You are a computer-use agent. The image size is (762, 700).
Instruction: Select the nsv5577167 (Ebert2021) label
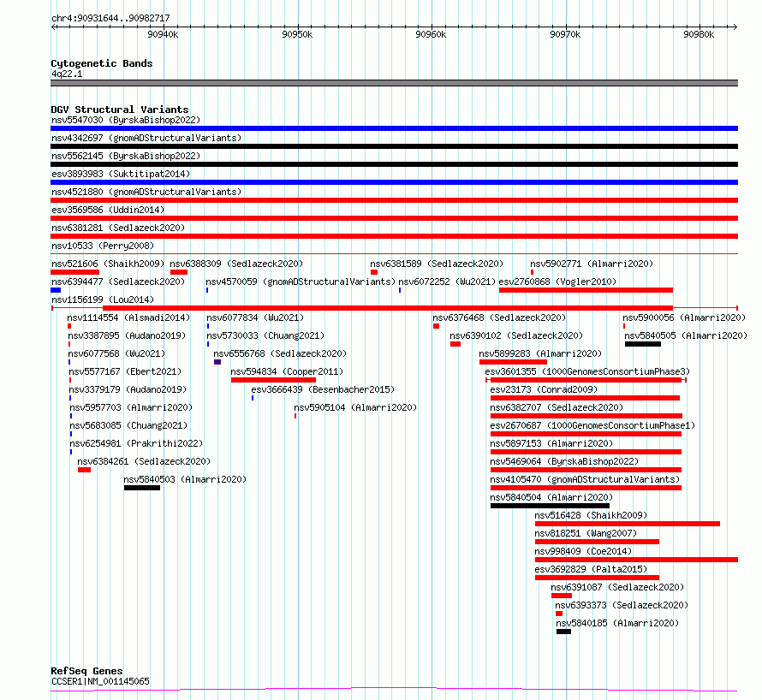125,371
